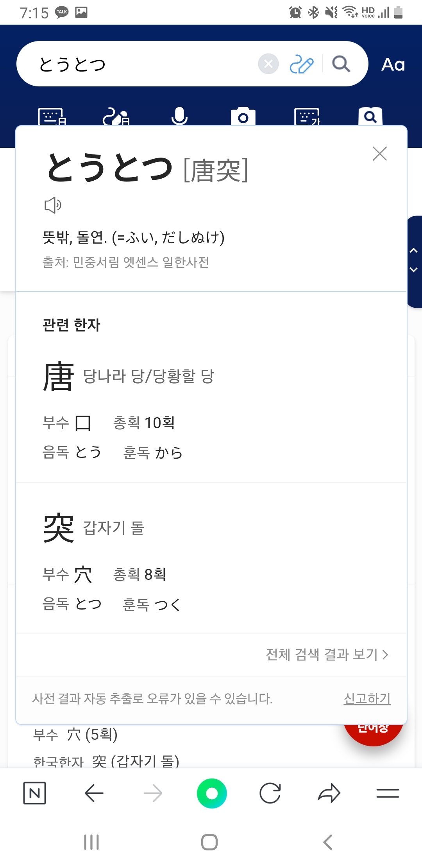Clear the search field text
422x868 pixels.
point(268,64)
